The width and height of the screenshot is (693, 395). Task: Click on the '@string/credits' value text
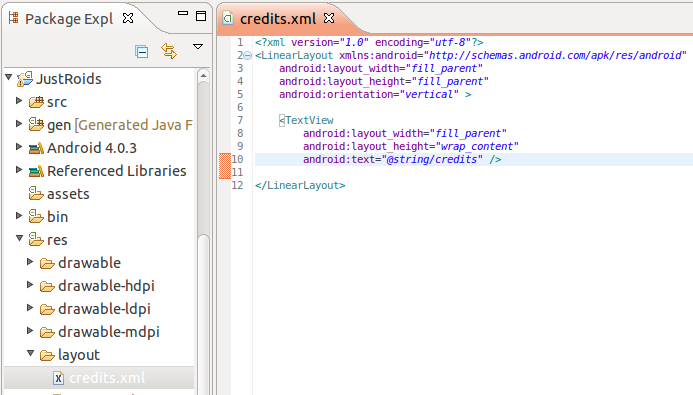point(432,159)
